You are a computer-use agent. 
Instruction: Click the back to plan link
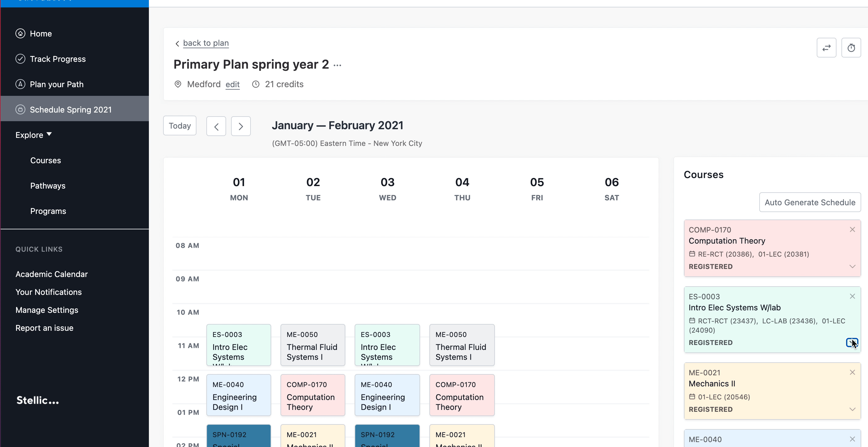tap(205, 43)
